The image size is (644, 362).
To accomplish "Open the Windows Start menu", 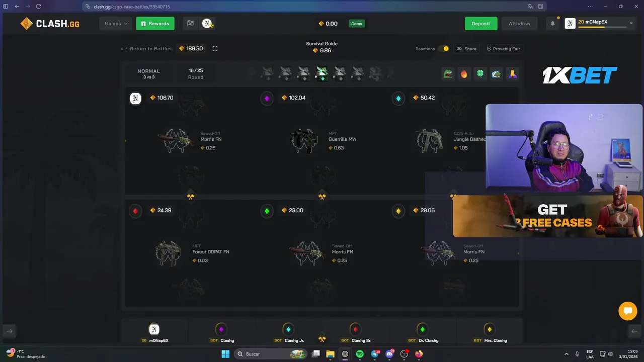I will 225,354.
